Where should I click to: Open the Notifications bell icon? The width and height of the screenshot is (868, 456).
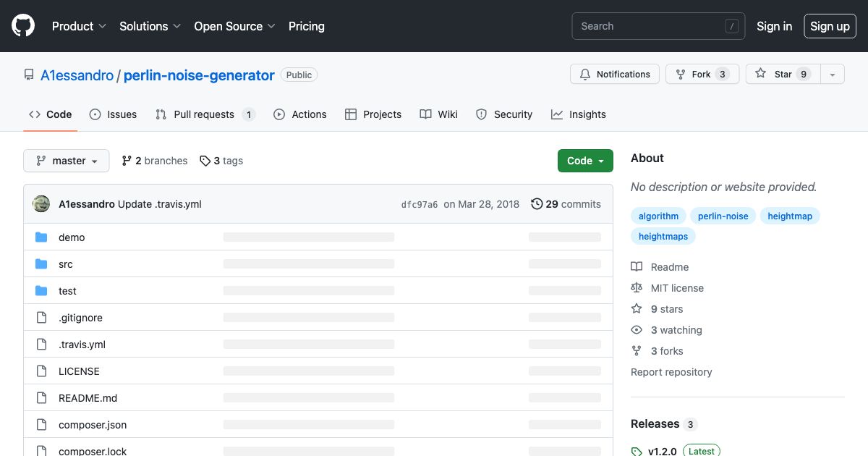[x=585, y=74]
